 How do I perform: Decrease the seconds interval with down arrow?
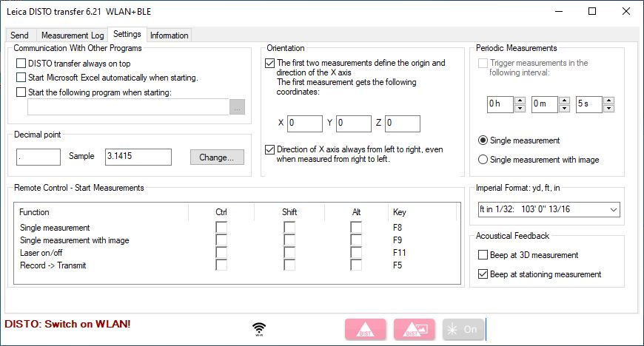point(608,109)
